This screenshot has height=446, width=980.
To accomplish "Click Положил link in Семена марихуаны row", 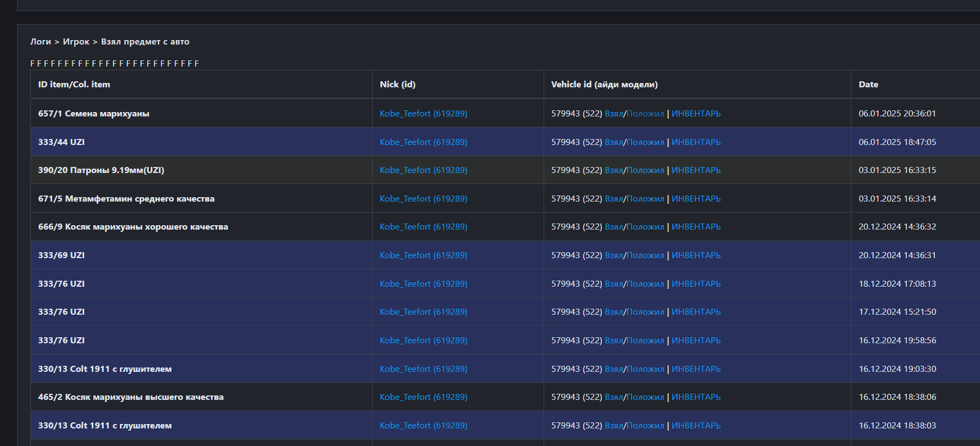I will [645, 114].
